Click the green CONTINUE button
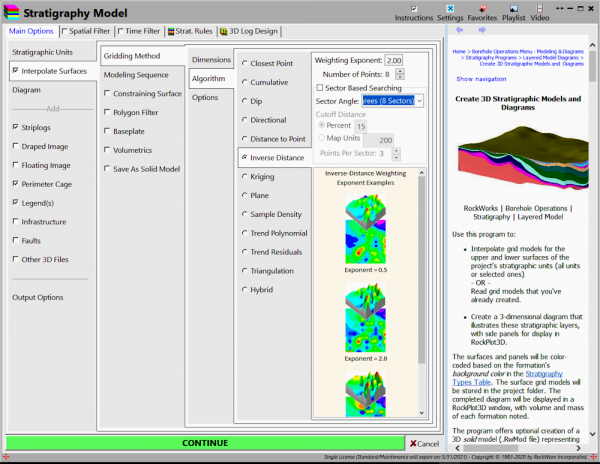The image size is (600, 464). tap(205, 443)
